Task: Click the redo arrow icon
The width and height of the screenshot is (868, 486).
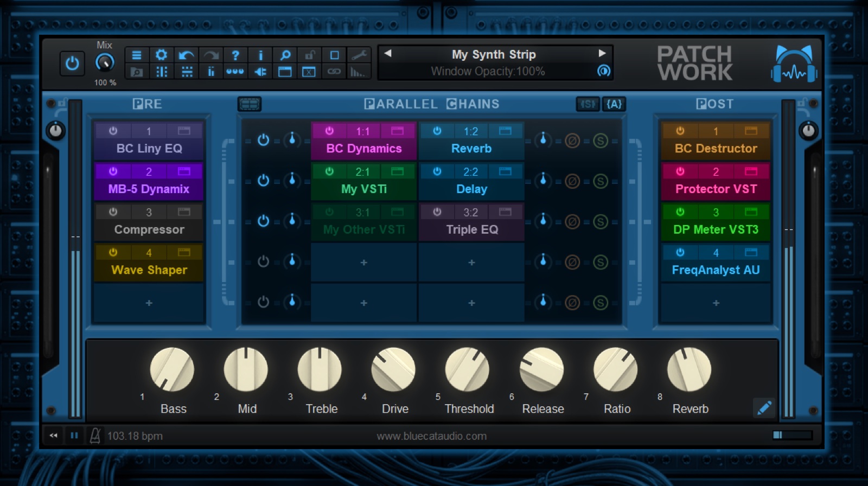Action: pos(211,55)
